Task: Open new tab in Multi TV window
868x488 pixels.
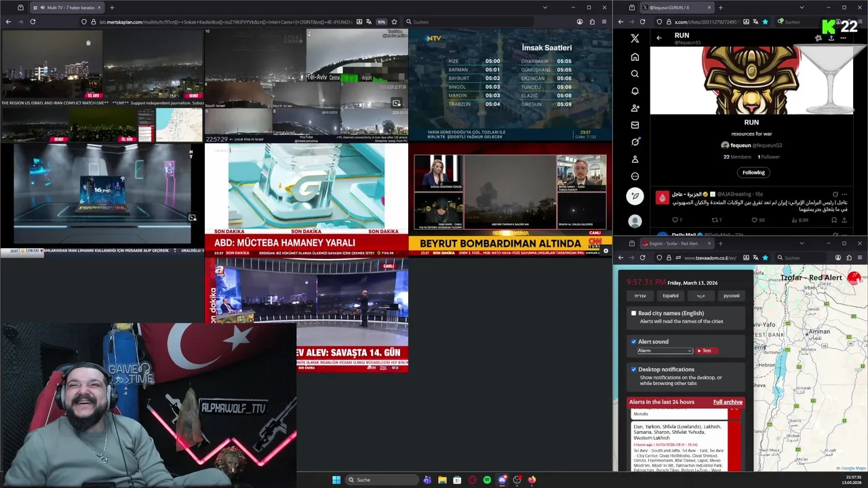Action: pyautogui.click(x=112, y=7)
